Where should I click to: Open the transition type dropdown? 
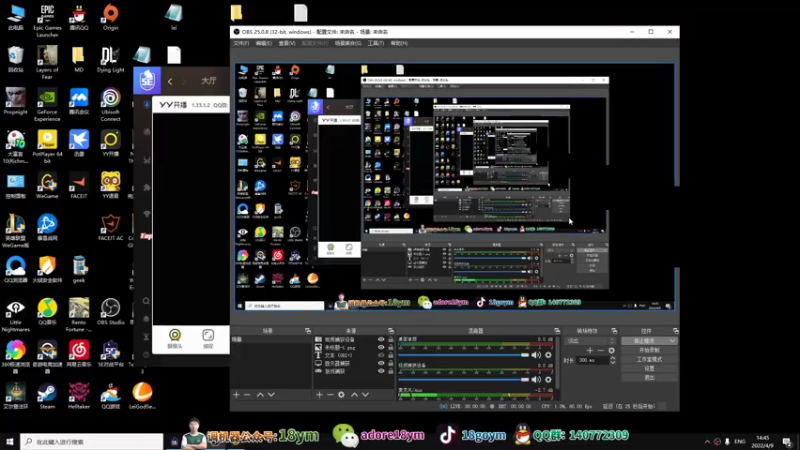(590, 341)
